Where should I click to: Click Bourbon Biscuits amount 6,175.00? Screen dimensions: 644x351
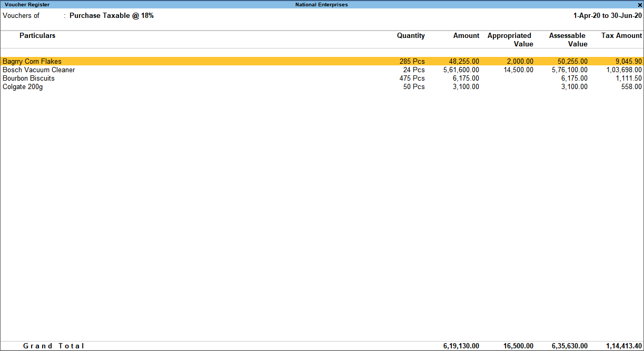point(466,78)
